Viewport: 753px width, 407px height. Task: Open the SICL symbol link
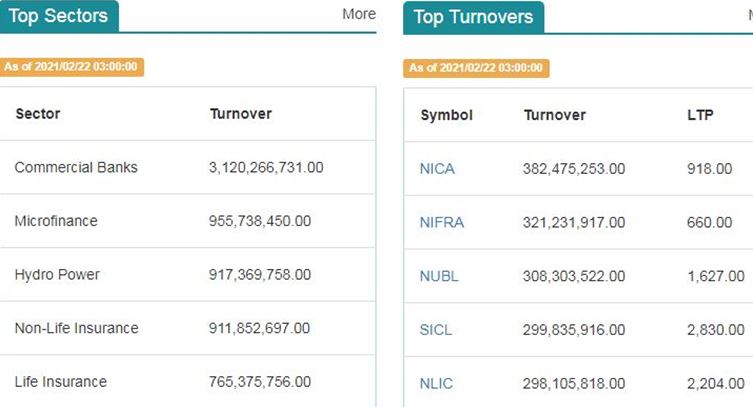[436, 330]
